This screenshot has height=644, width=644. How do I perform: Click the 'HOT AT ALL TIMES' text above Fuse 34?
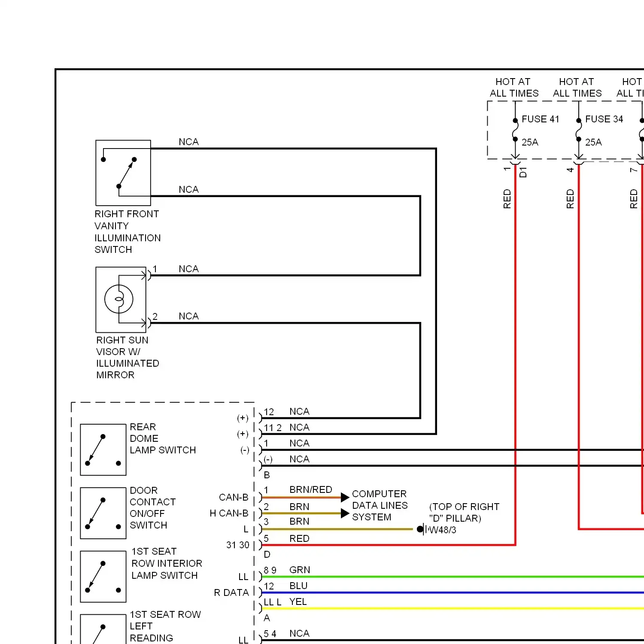pos(577,88)
